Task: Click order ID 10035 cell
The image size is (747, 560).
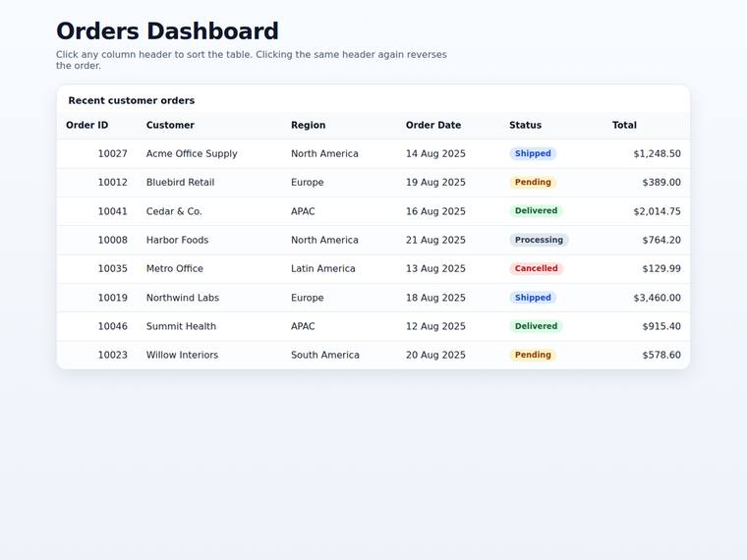Action: pyautogui.click(x=96, y=268)
